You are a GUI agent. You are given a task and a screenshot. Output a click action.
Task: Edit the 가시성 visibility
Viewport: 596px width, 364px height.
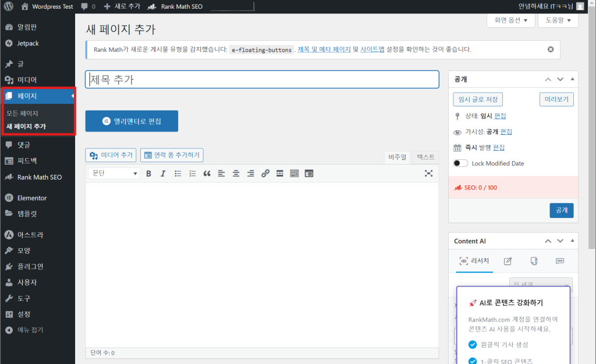point(506,132)
